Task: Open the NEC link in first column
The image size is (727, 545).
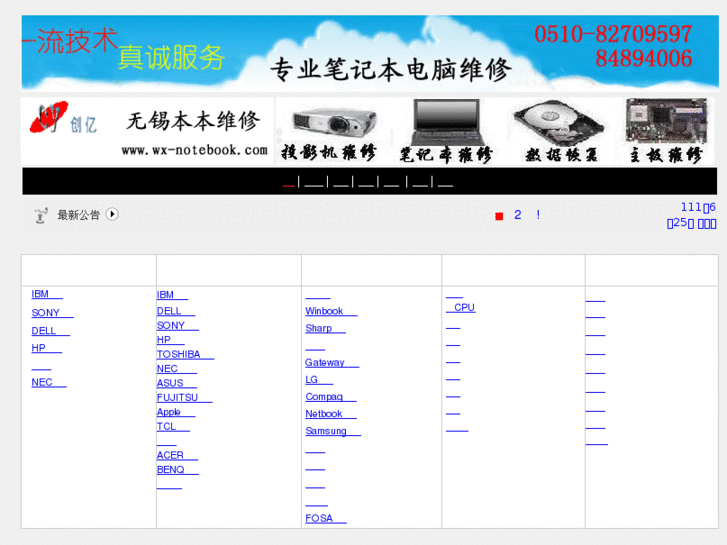Action: pos(49,382)
